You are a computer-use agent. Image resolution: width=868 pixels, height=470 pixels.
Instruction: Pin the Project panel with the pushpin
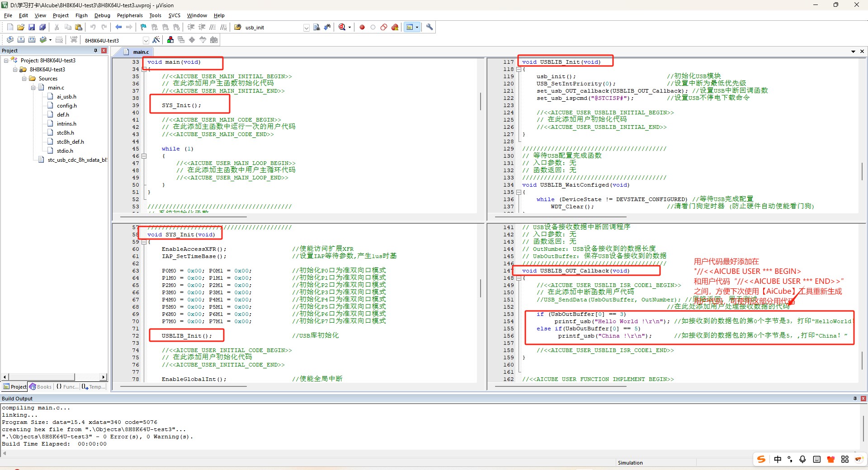coord(95,51)
